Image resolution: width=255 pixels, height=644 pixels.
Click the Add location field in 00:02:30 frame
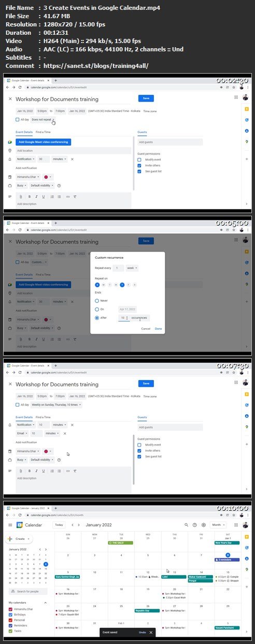click(73, 150)
